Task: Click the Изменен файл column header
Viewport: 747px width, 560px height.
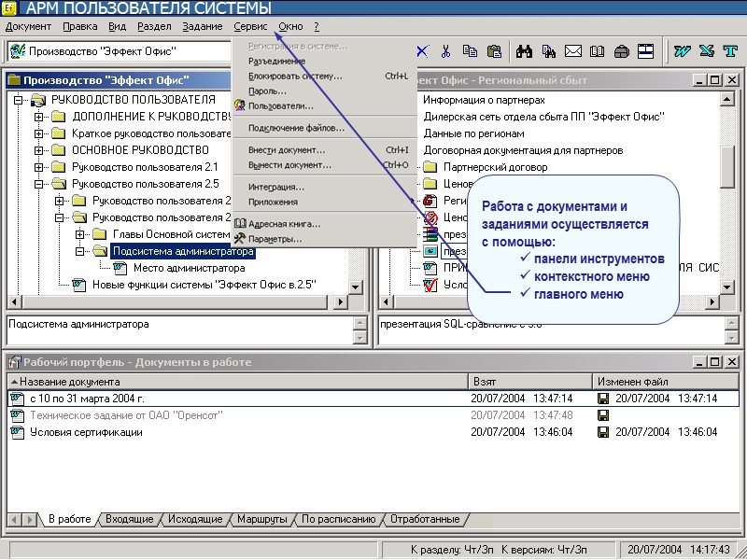Action: pos(666,382)
